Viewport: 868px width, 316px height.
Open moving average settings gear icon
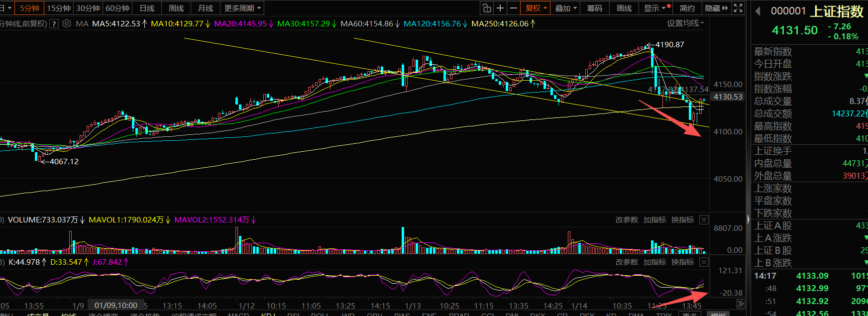pos(67,24)
